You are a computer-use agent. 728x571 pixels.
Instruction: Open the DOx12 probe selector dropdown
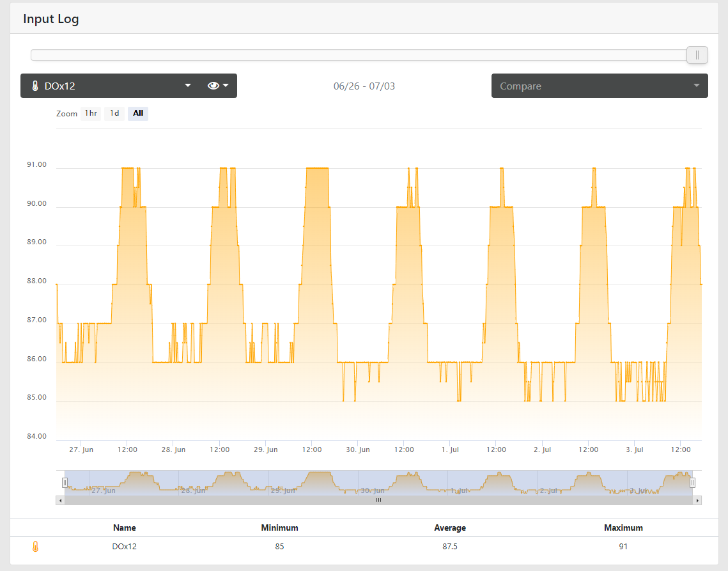(x=111, y=86)
